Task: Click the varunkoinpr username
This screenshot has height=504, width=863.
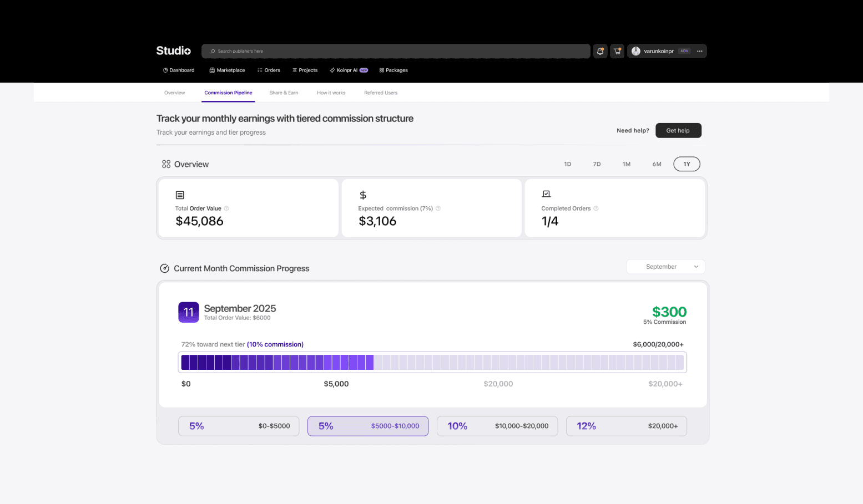Action: tap(659, 51)
